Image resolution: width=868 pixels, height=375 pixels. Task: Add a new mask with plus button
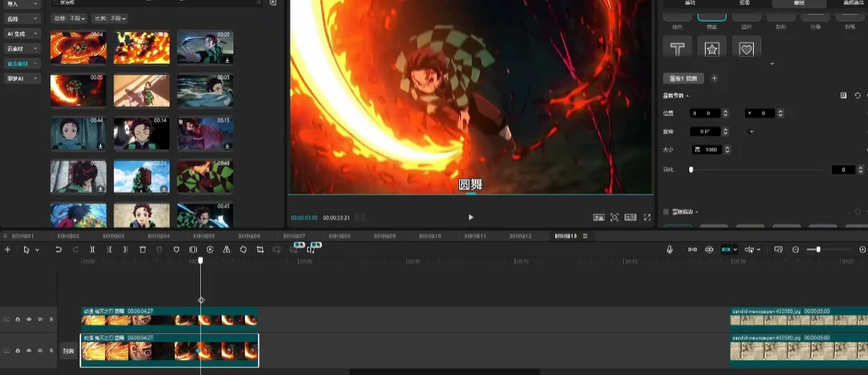[714, 79]
